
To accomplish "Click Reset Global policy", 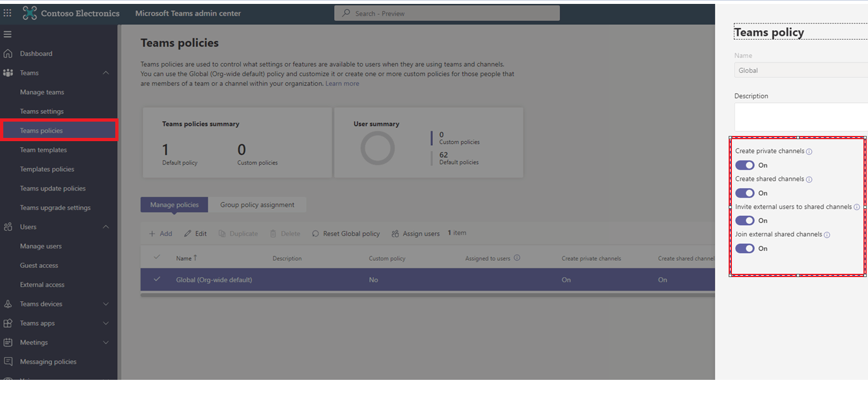I will (x=346, y=233).
